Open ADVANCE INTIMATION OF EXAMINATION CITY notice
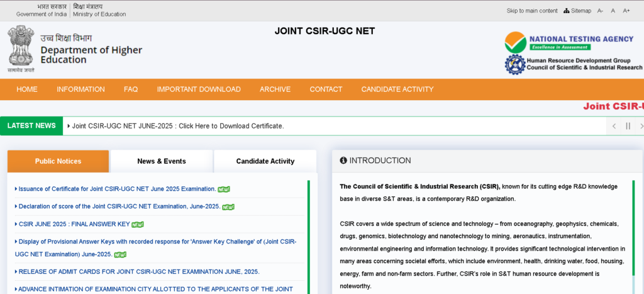 155,289
